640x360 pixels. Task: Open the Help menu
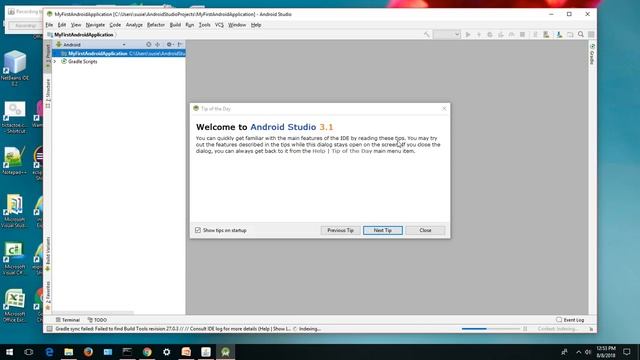click(256, 25)
